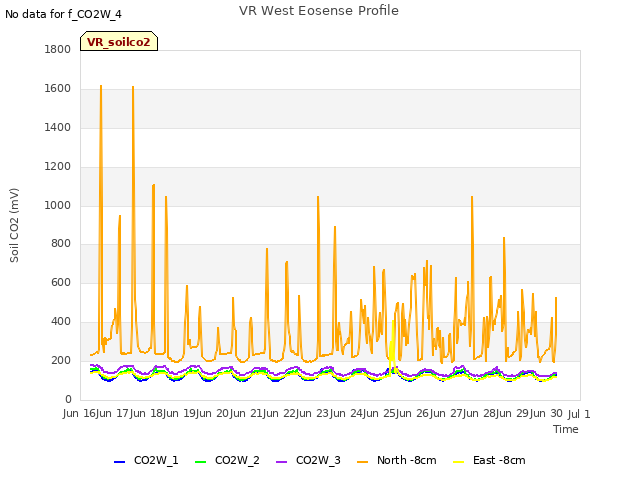Toggle North -8cm series in legend
The image size is (640, 480).
coord(397,460)
